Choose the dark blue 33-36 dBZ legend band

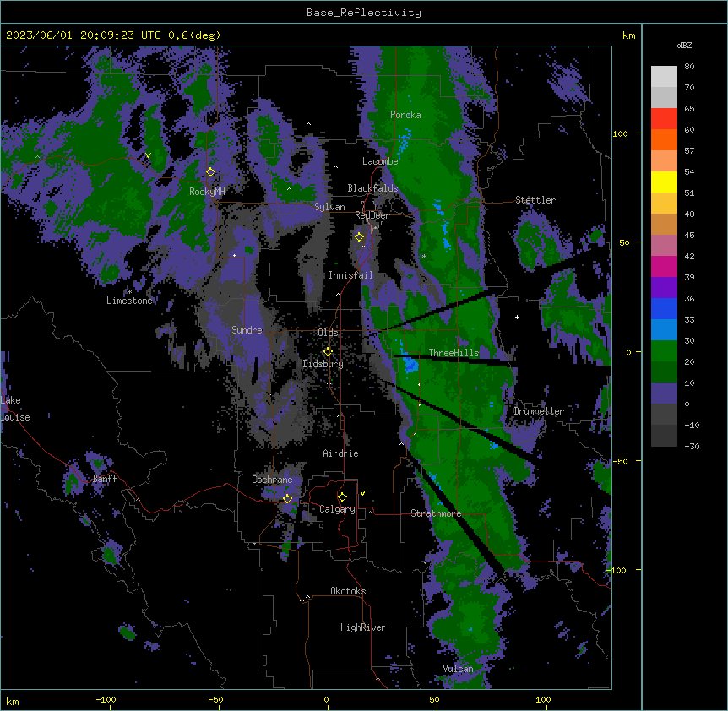[664, 308]
